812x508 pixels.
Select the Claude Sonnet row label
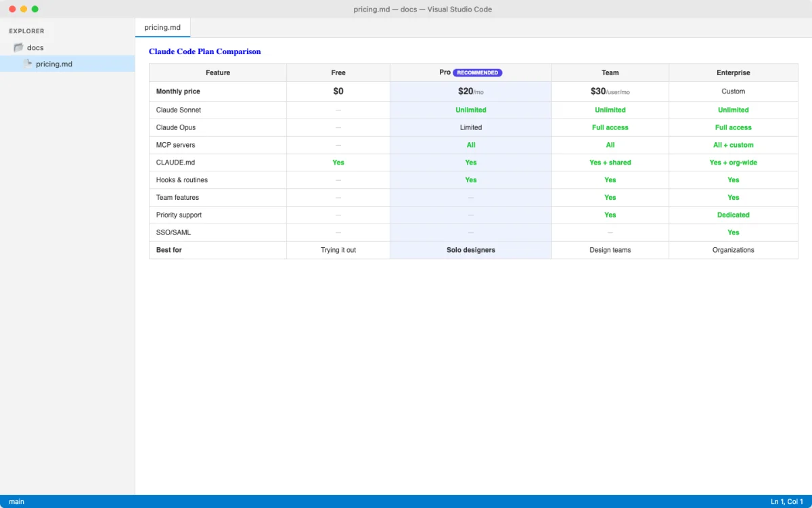[x=179, y=110]
